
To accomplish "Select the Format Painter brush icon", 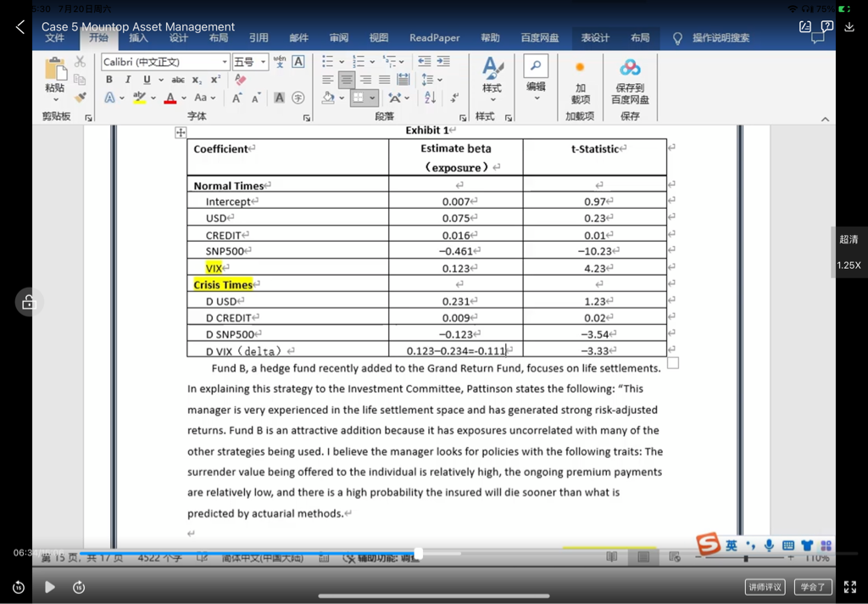I will [80, 98].
